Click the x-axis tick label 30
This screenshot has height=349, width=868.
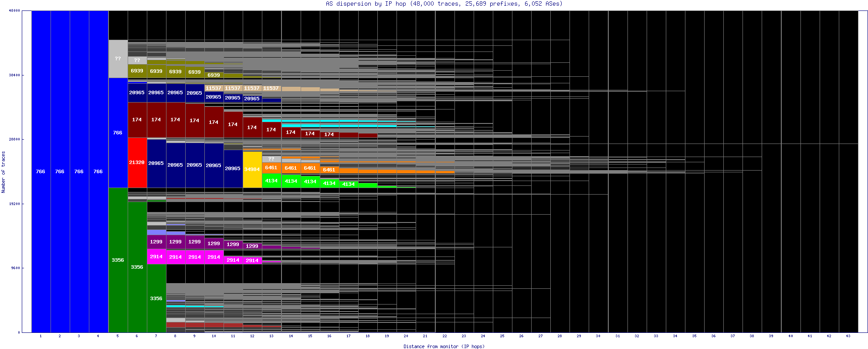[598, 336]
